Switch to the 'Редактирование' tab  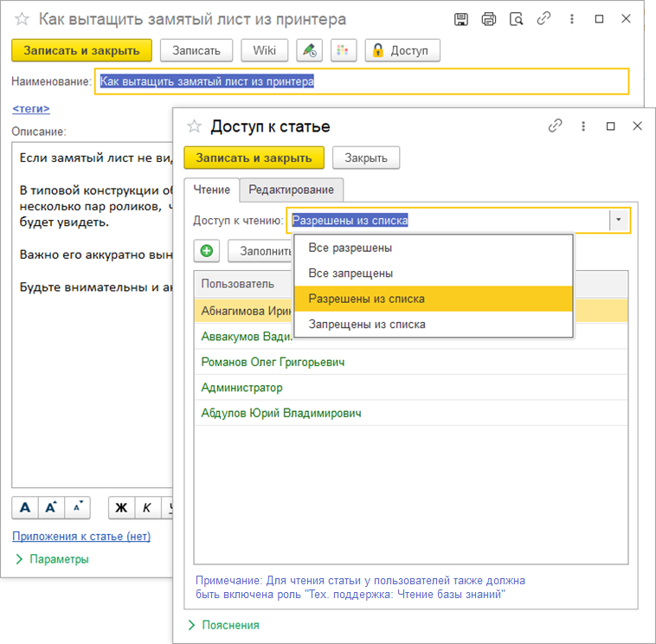tap(292, 190)
